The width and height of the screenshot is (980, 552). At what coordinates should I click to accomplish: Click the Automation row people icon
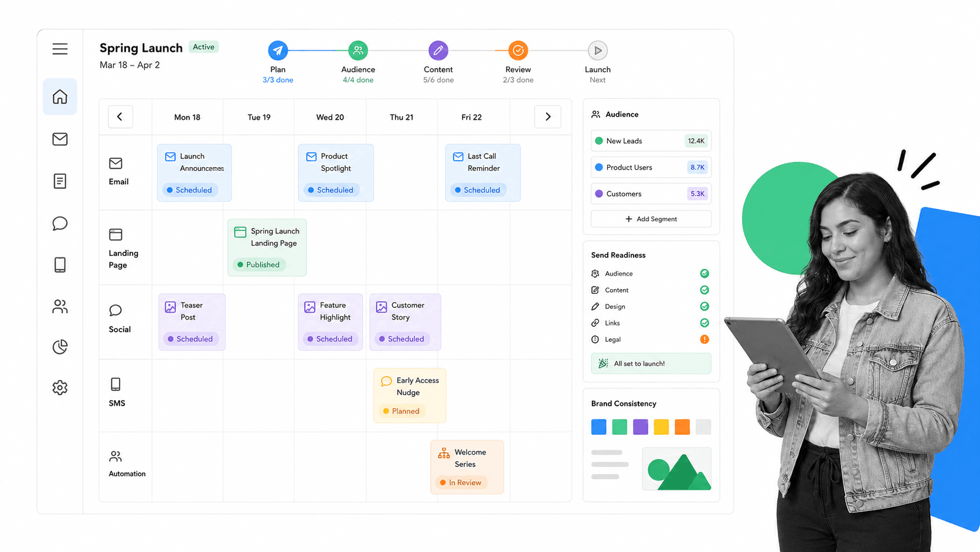click(115, 456)
